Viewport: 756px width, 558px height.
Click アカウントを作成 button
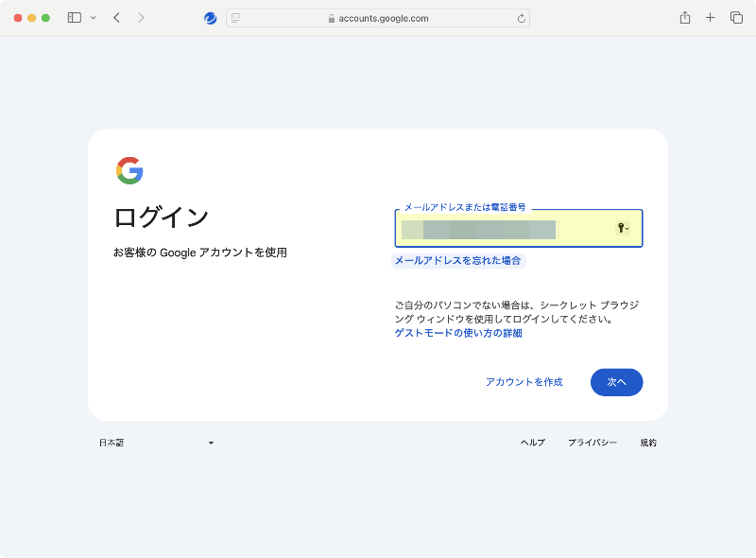point(524,382)
